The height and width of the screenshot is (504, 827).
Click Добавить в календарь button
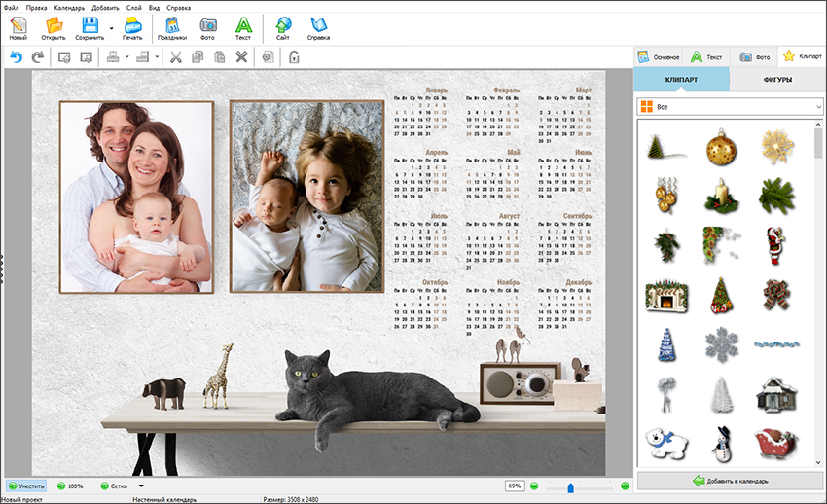coord(730,481)
